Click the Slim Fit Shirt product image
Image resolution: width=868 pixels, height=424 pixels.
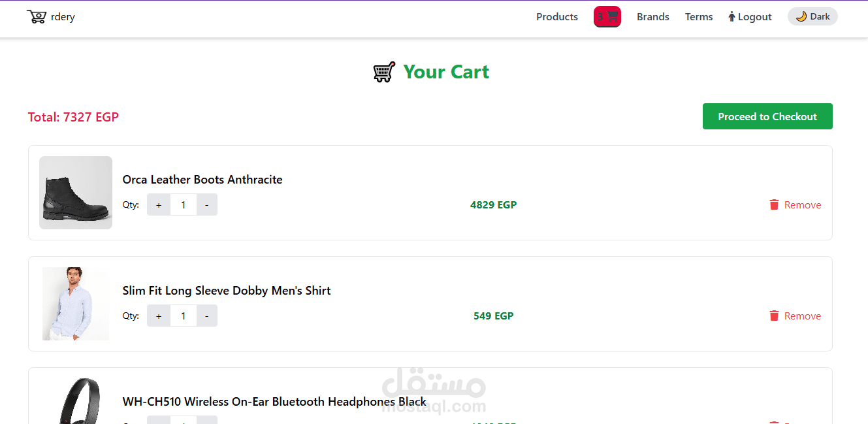click(x=76, y=304)
